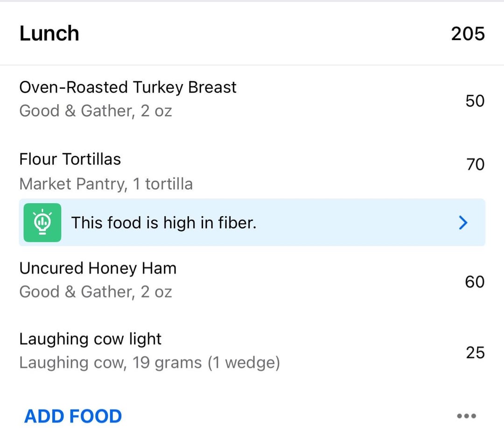The height and width of the screenshot is (439, 504).
Task: Click 'Good & Gather, 2 oz' under turkey
Action: (96, 111)
